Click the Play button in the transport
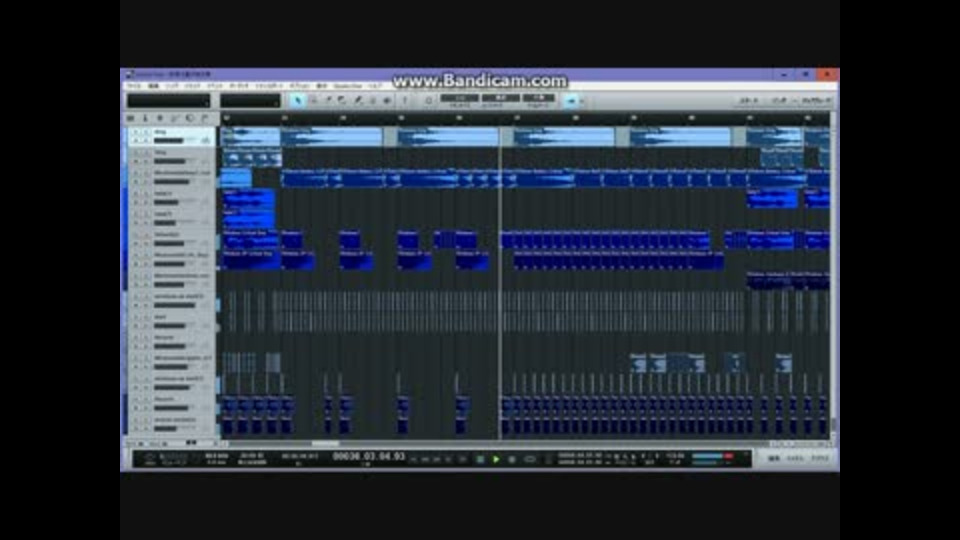 (496, 459)
